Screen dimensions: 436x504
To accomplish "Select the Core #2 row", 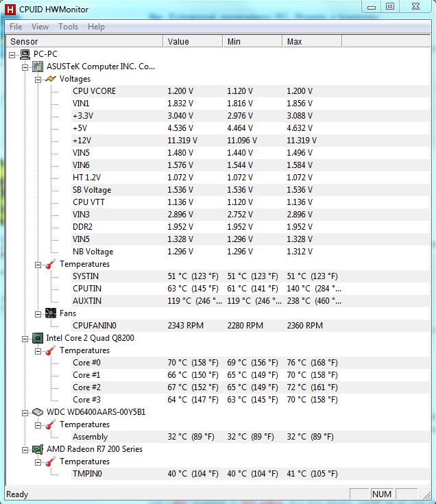I will pos(251,387).
